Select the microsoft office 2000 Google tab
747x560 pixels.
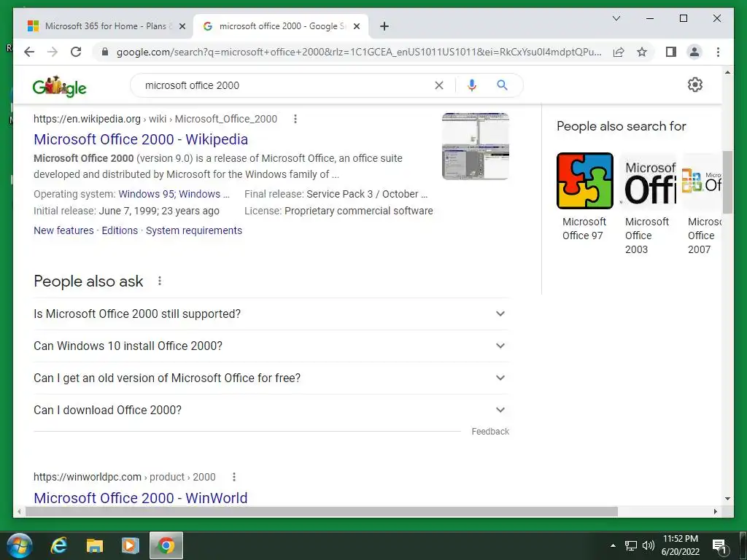point(281,26)
